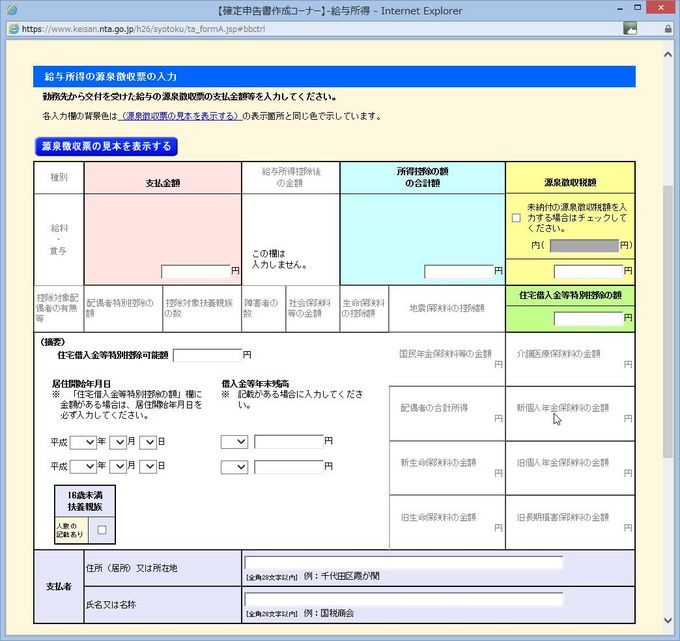Viewport: 680px width, 641px height.
Task: Click the 給与所得控除後の金額 header
Action: pos(291,177)
